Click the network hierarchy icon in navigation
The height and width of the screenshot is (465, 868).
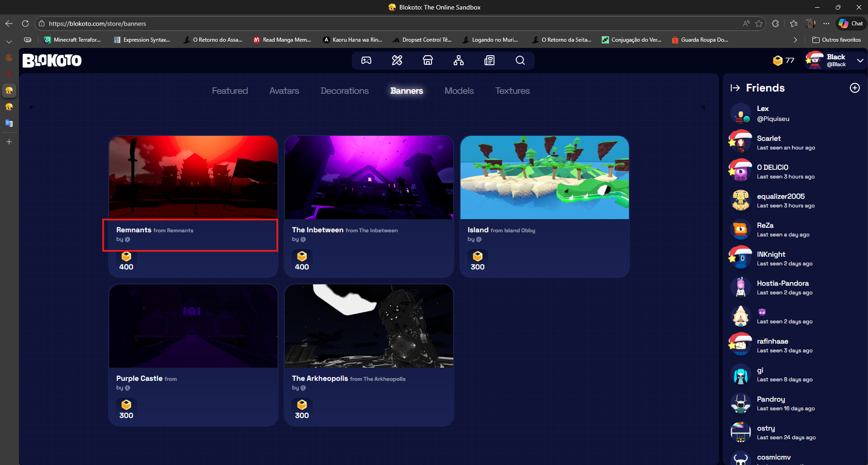(x=459, y=61)
